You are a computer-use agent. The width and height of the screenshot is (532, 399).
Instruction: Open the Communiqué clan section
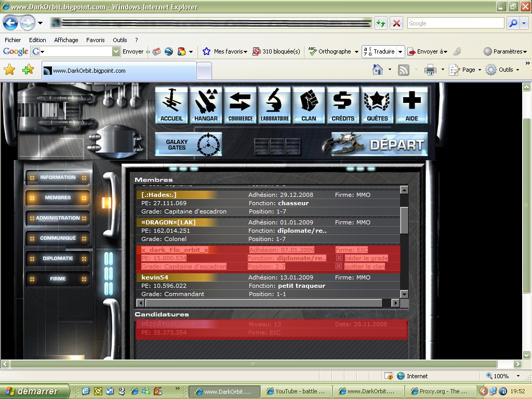point(58,238)
